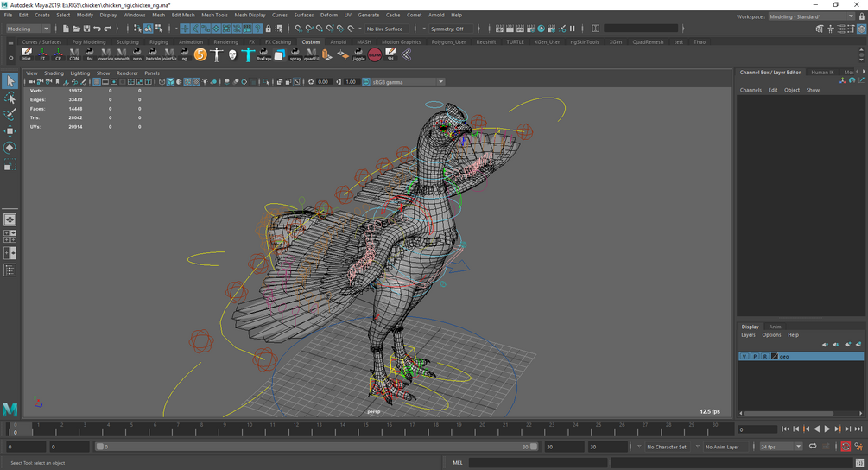The width and height of the screenshot is (868, 470).
Task: Click the red SDM shelf button
Action: pyautogui.click(x=375, y=54)
